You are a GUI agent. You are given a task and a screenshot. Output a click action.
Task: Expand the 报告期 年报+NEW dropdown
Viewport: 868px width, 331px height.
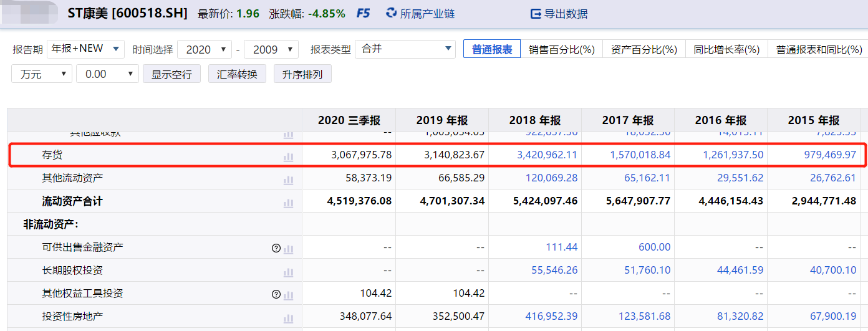click(86, 49)
